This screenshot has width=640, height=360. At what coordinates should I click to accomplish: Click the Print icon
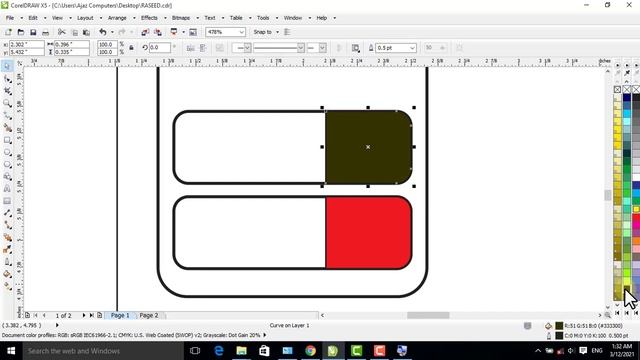pos(45,32)
